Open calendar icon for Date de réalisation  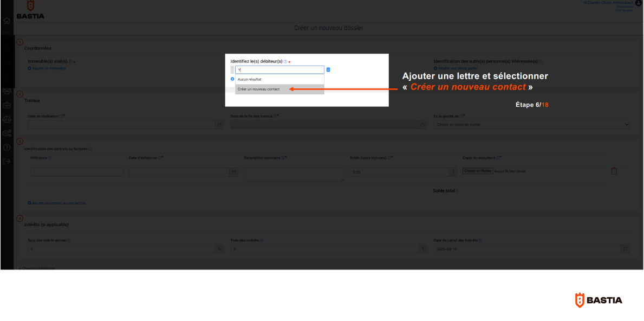(x=219, y=125)
